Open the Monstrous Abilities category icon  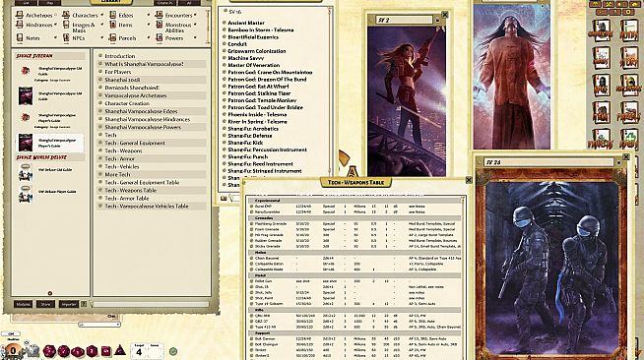(159, 25)
